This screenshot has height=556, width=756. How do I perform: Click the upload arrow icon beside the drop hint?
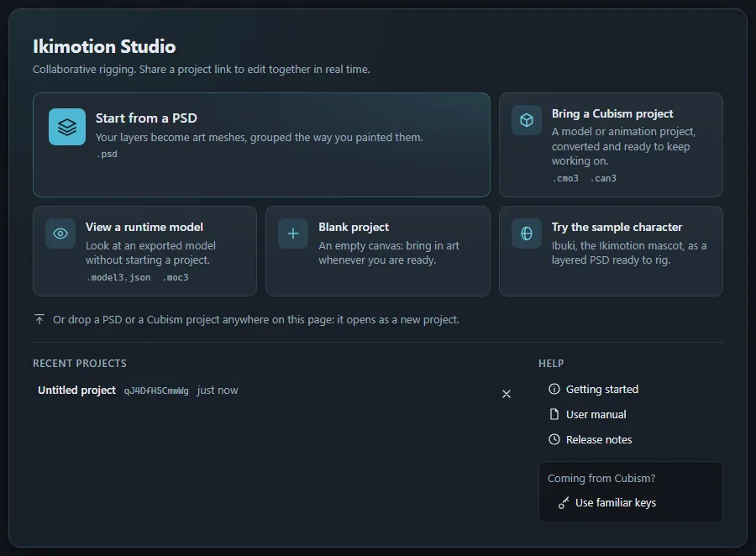(x=39, y=319)
